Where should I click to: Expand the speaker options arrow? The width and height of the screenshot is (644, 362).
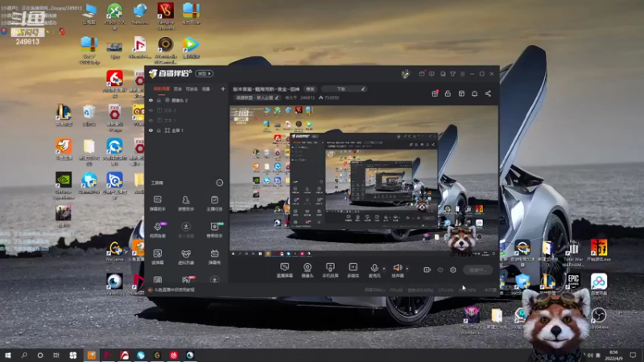click(407, 269)
